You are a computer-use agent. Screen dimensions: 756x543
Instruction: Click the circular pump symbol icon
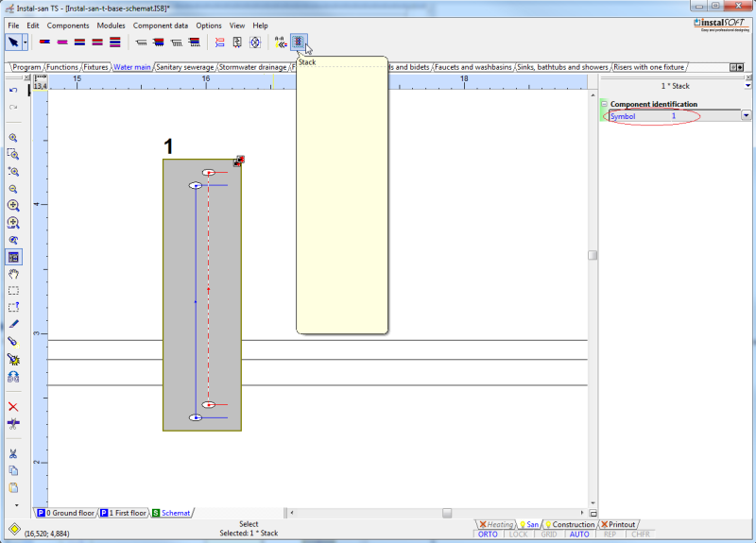pyautogui.click(x=255, y=42)
